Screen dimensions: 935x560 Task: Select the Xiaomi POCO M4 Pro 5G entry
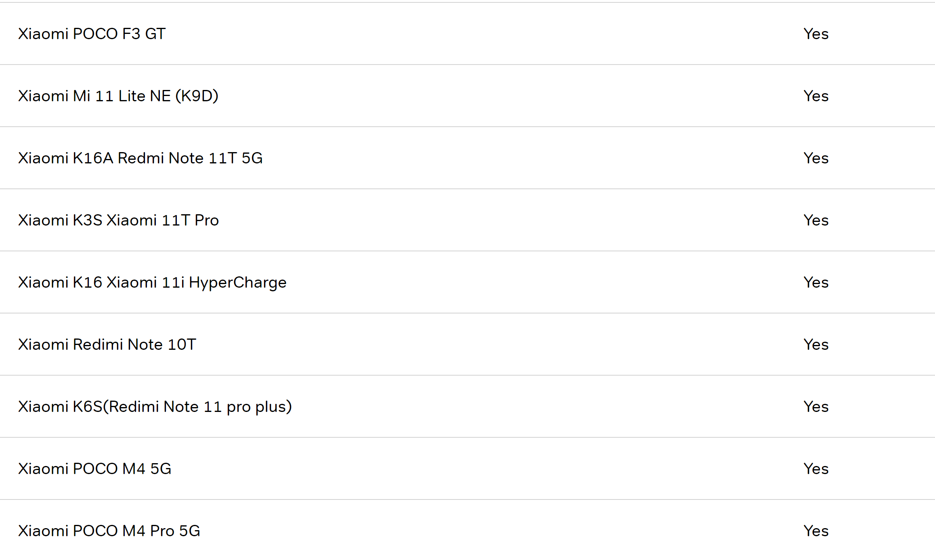pos(109,531)
